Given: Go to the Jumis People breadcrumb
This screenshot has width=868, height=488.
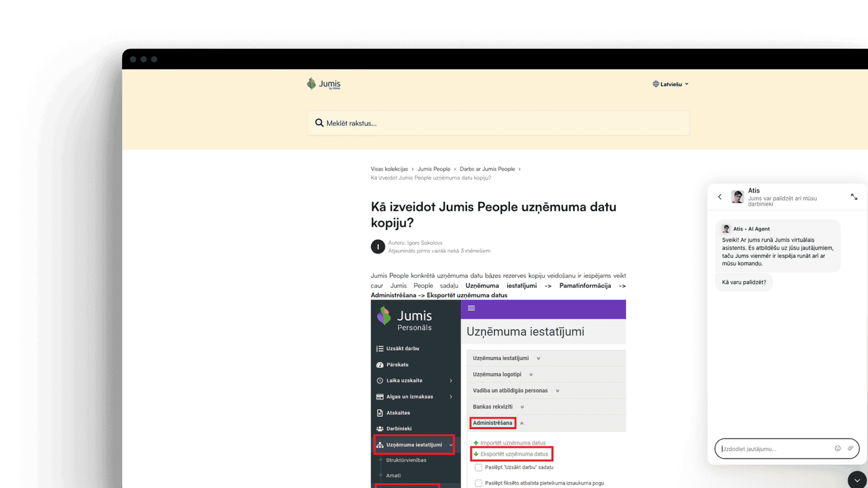Looking at the screenshot, I should point(434,169).
